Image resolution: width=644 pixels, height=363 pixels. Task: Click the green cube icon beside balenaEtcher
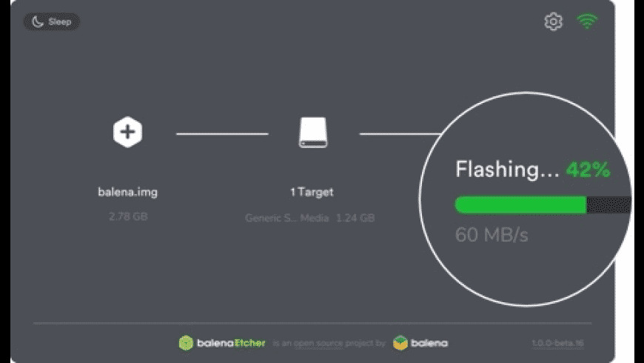click(186, 343)
